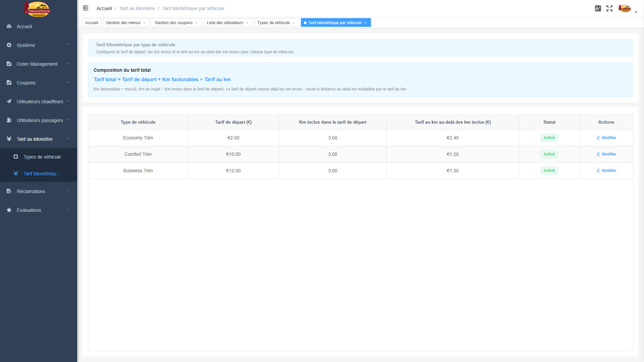Select Tarif kilométriqu… submenu item

[39, 173]
